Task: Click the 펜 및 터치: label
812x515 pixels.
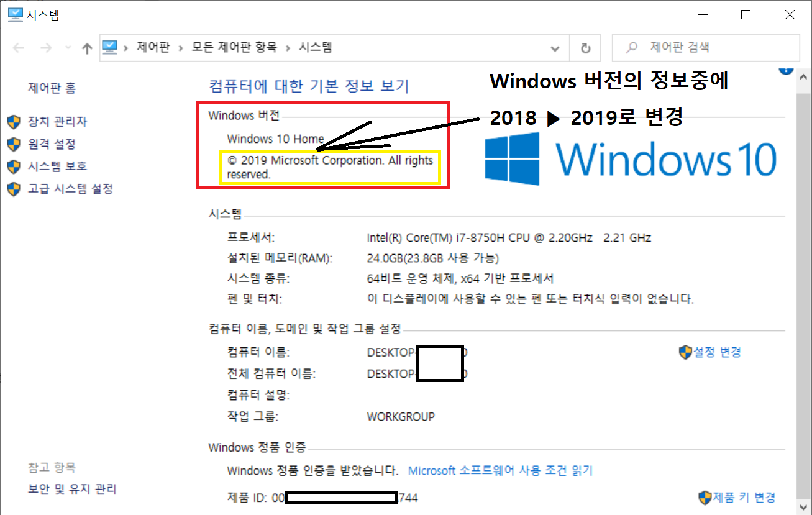Action: tap(255, 299)
